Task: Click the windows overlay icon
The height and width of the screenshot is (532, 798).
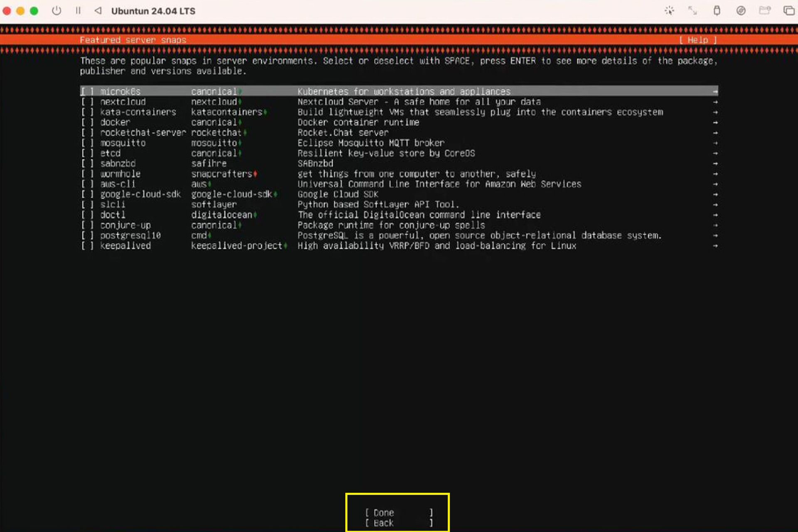Action: [789, 11]
